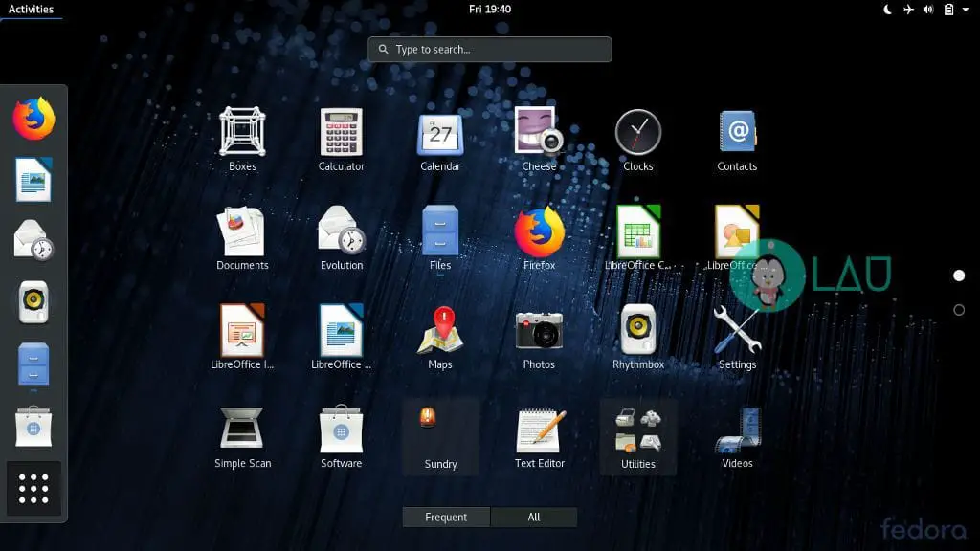Screen dimensions: 980x551
Task: Open Files from the dock
Action: pyautogui.click(x=33, y=364)
